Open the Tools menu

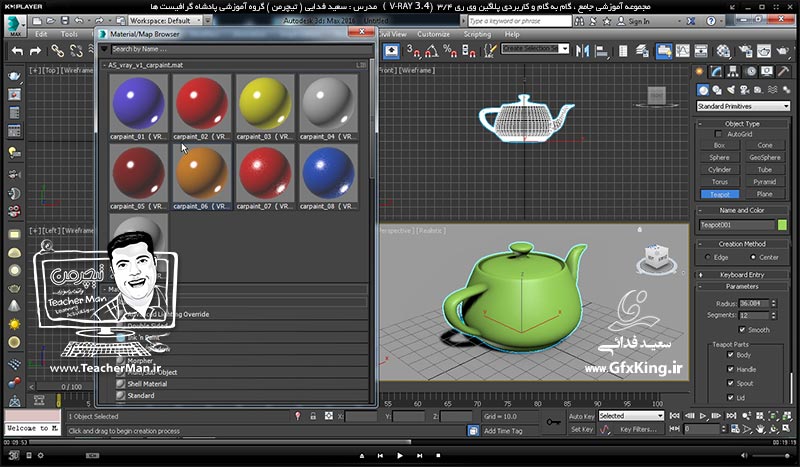69,34
